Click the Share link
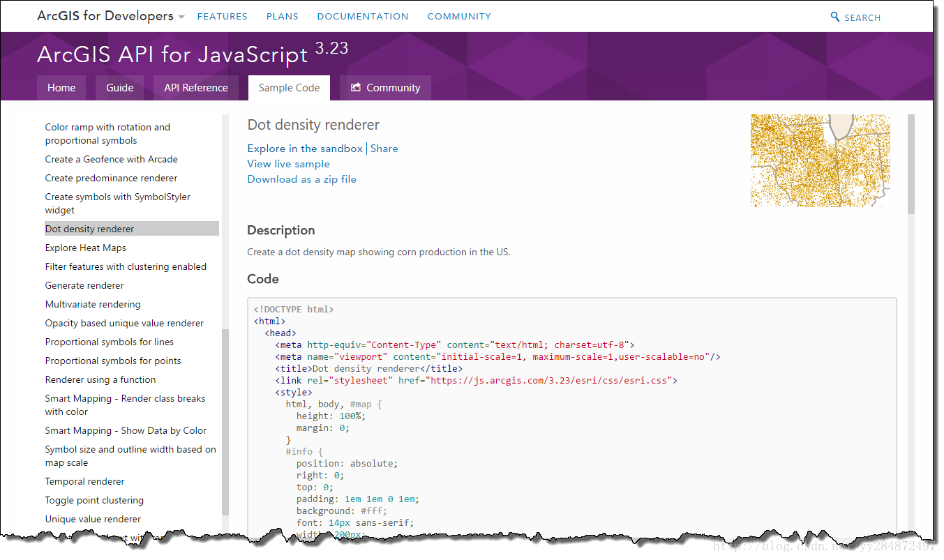Screen dimensions: 944x560 [x=384, y=149]
